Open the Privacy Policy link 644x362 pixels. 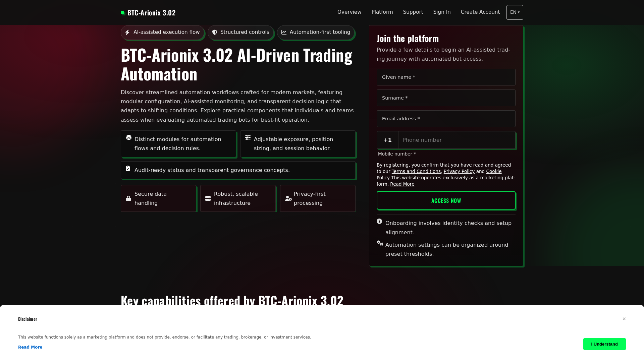(x=459, y=171)
